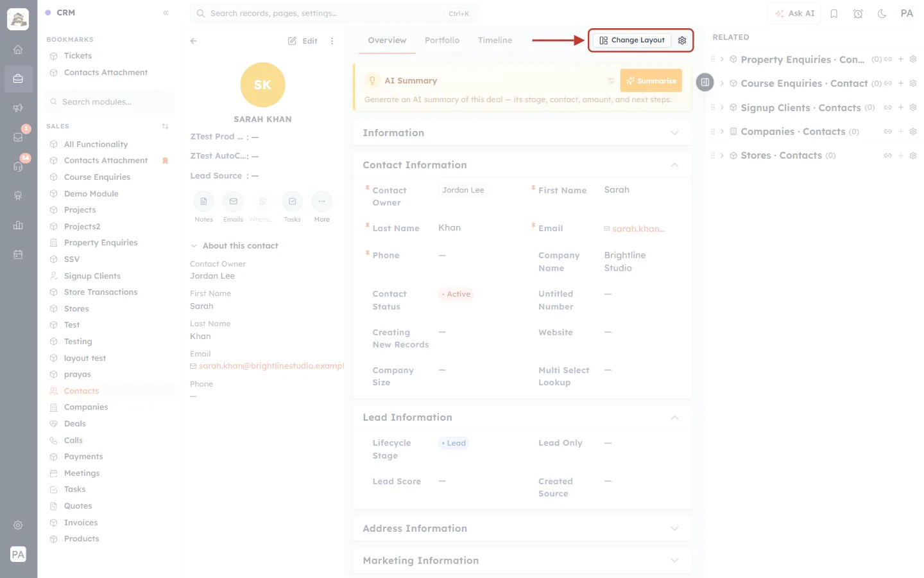The image size is (924, 578).
Task: Open the Tickets bookmark
Action: (x=78, y=56)
